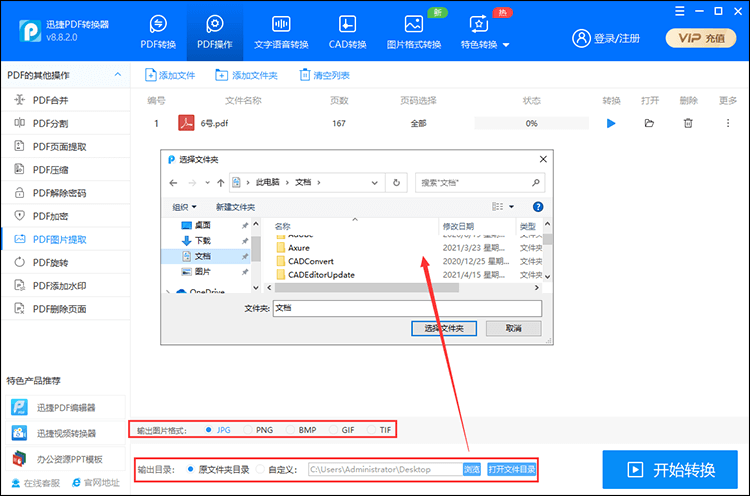750x496 pixels.
Task: Select PDF合并 in the sidebar
Action: click(66, 100)
